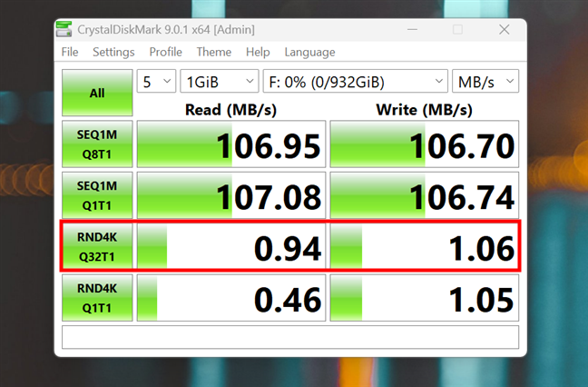Viewport: 588px width, 387px height.
Task: Click the SEQ1M Q8T1 read value 106.95
Action: click(x=231, y=144)
